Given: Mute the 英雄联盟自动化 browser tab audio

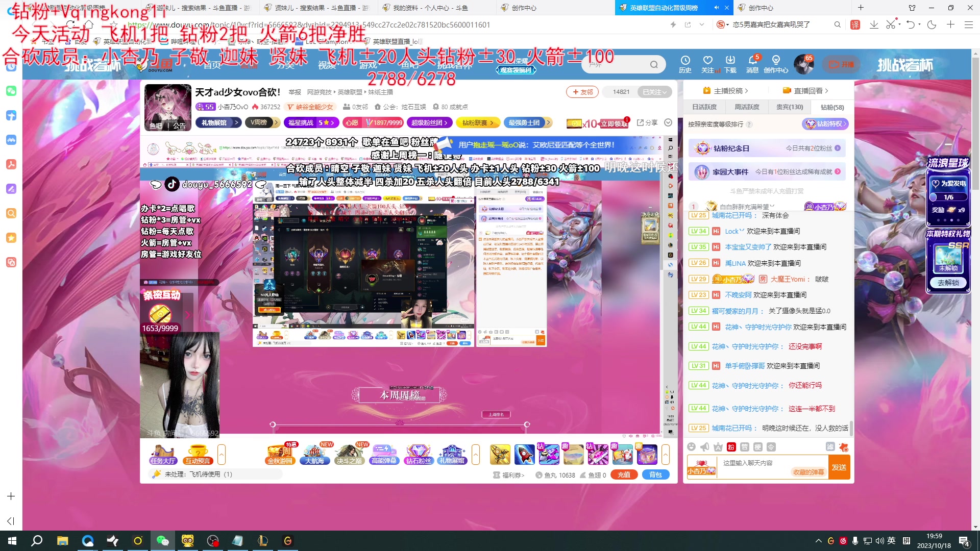Looking at the screenshot, I should [717, 8].
